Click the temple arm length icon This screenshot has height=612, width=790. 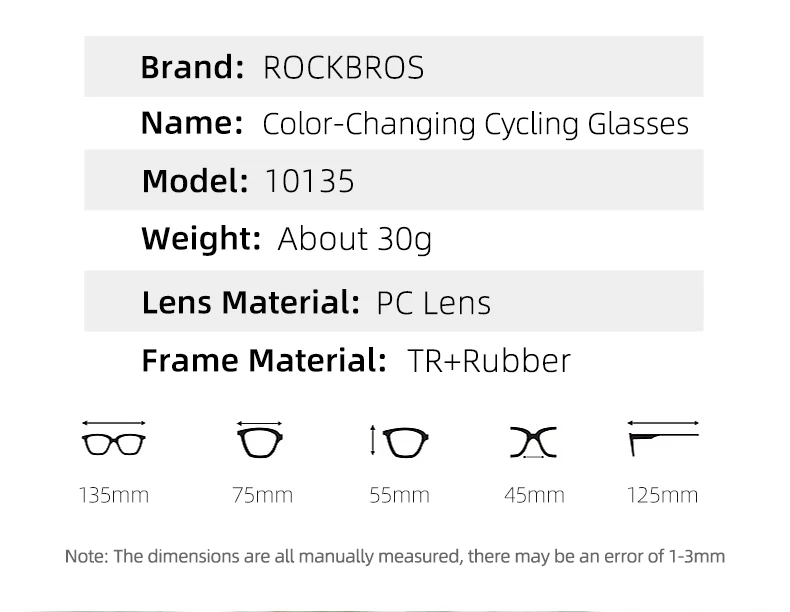coord(664,438)
